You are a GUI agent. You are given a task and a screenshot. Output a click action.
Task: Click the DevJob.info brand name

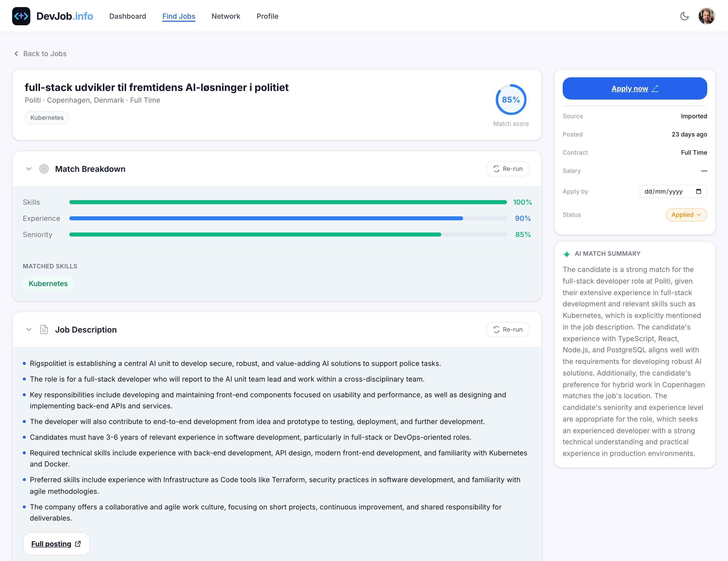pos(65,16)
